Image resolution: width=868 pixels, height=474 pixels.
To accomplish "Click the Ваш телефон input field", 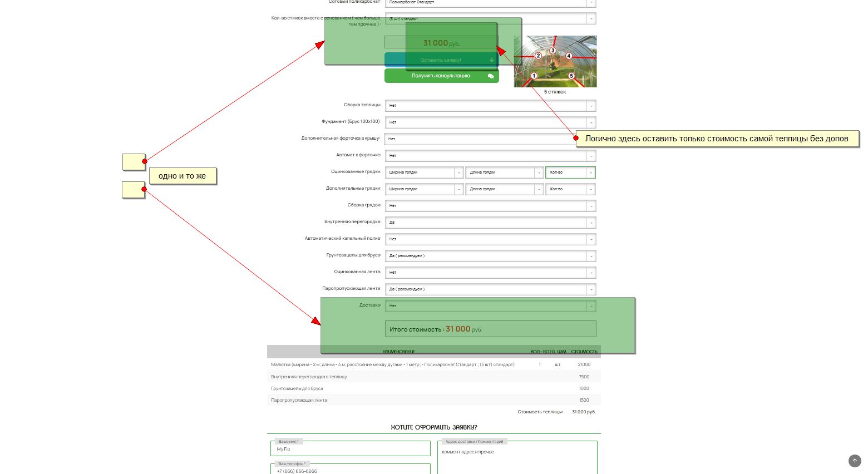I will pyautogui.click(x=351, y=470).
